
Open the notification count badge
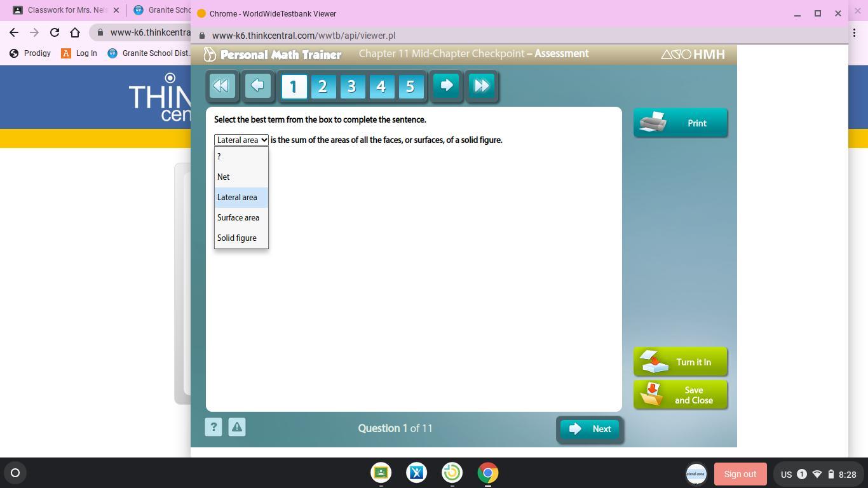click(802, 474)
